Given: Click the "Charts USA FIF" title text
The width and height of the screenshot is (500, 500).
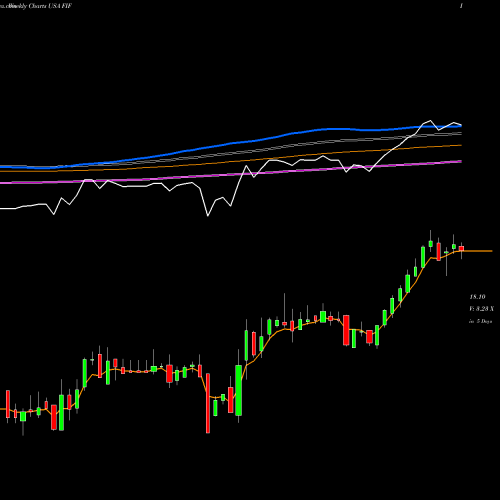Looking at the screenshot, I should click(50, 6).
